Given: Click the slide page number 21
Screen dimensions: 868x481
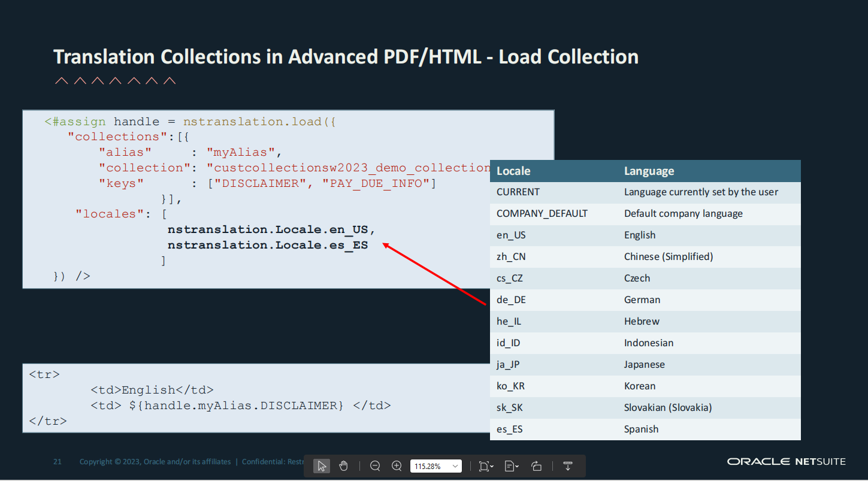Looking at the screenshot, I should tap(58, 461).
